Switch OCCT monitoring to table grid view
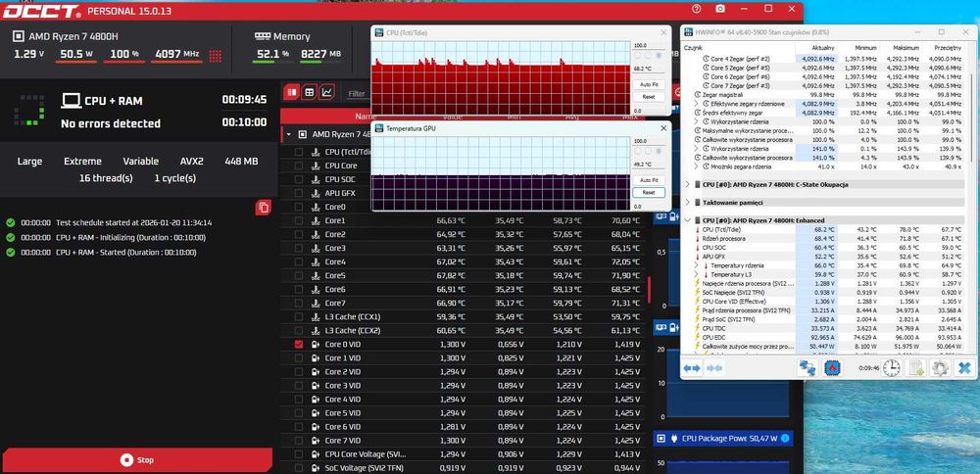The height and width of the screenshot is (474, 980). 309,92
